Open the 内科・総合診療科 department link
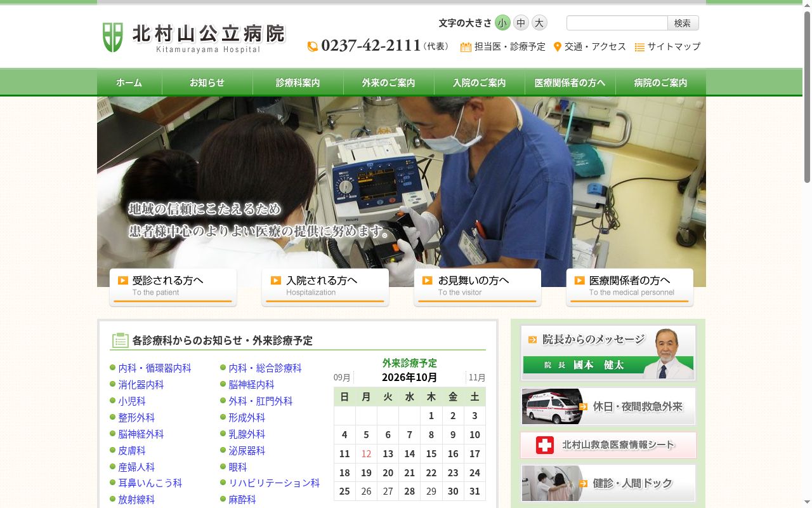The height and width of the screenshot is (508, 812). point(265,368)
